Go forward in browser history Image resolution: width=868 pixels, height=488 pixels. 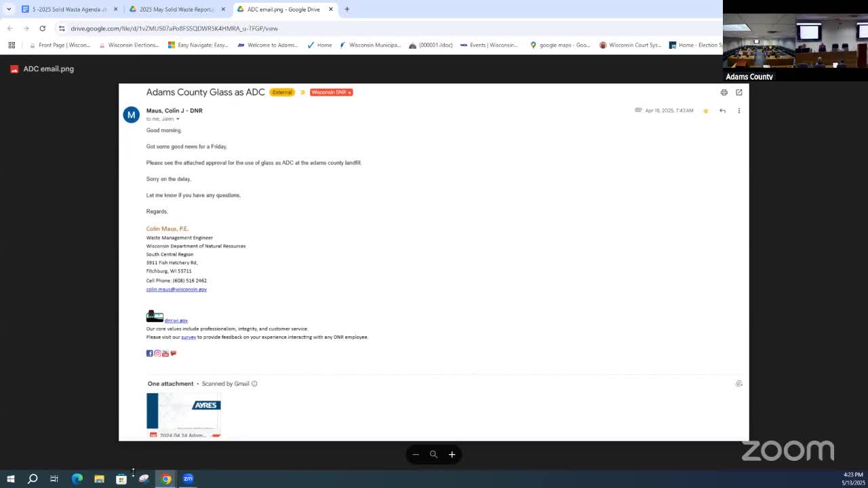[26, 28]
